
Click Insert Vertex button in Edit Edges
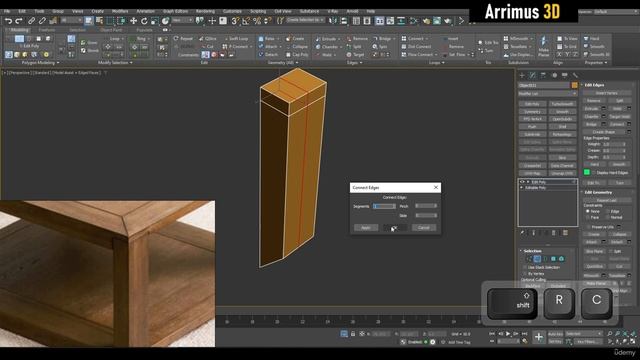pyautogui.click(x=607, y=93)
